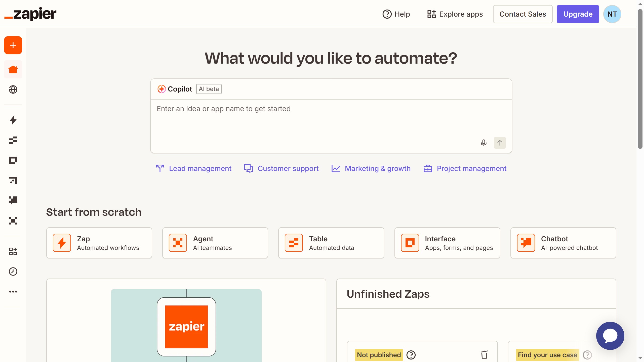Image resolution: width=644 pixels, height=362 pixels.
Task: Select Customer support suggestion
Action: pyautogui.click(x=281, y=168)
